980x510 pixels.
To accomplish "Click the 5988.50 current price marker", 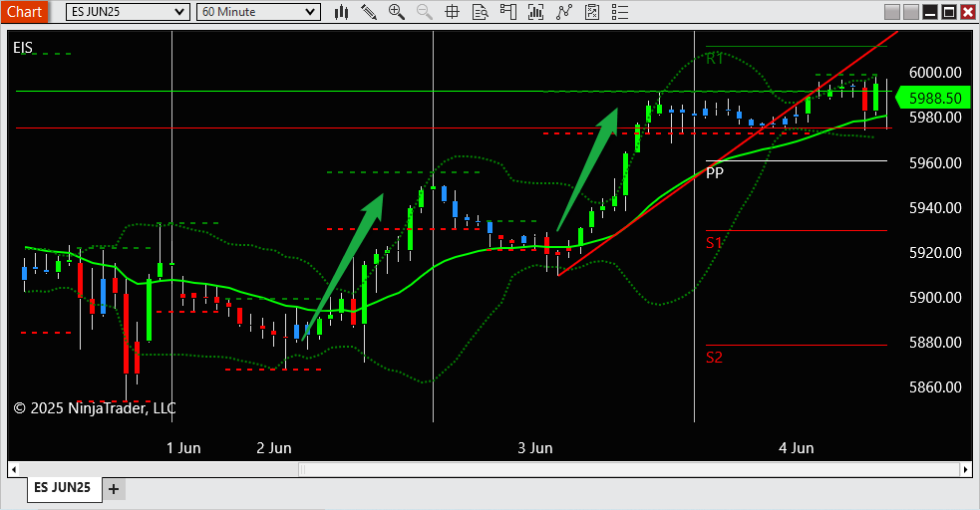I will (933, 98).
